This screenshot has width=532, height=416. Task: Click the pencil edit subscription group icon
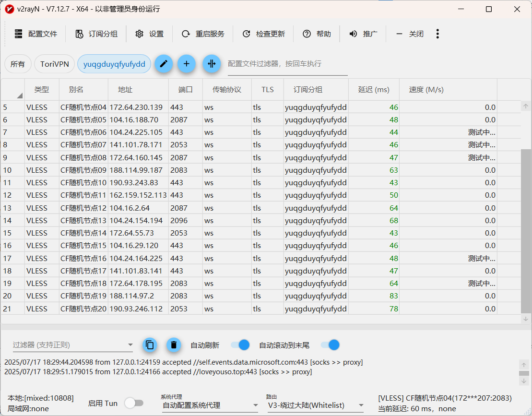point(164,64)
